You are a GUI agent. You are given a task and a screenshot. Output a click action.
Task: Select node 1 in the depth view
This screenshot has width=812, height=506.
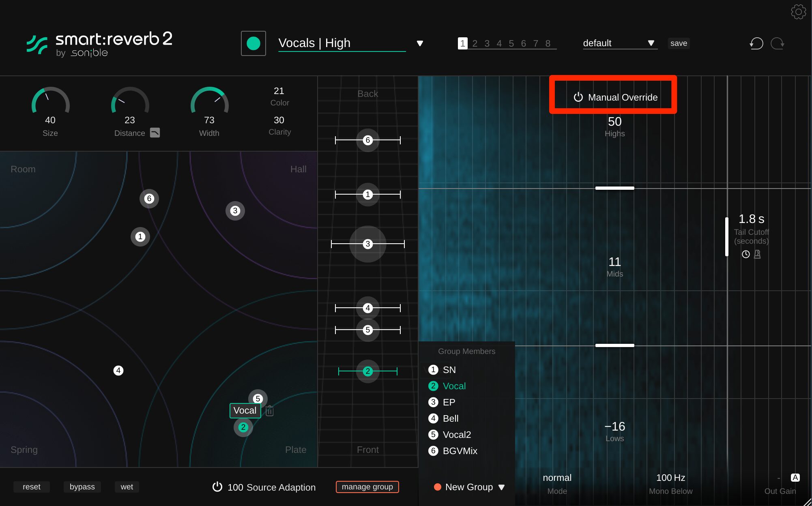(368, 195)
